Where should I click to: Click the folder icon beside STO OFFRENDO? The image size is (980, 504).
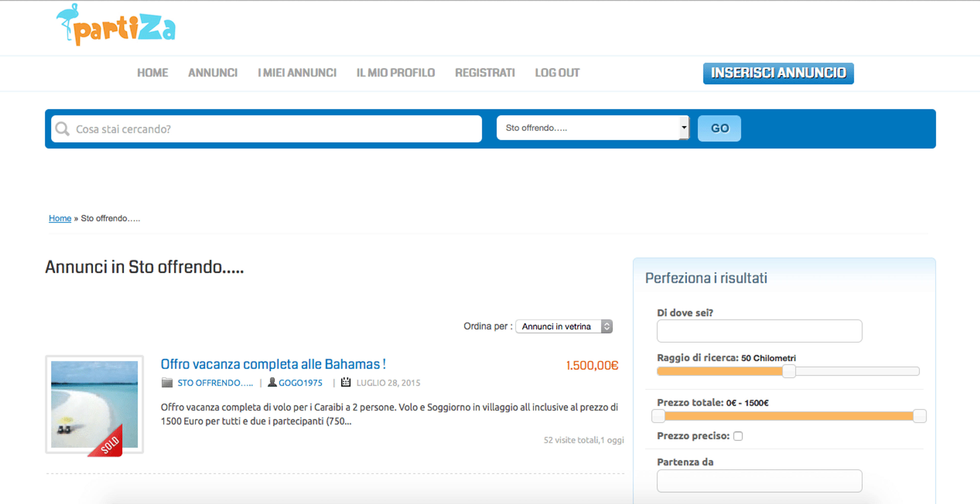pyautogui.click(x=167, y=382)
